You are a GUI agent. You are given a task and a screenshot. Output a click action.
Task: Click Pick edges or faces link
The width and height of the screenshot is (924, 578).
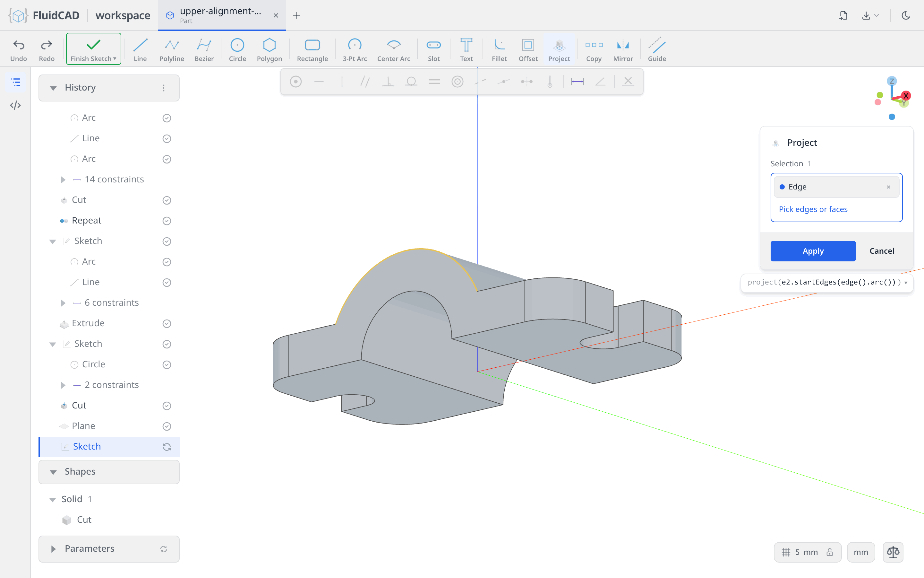pos(813,209)
